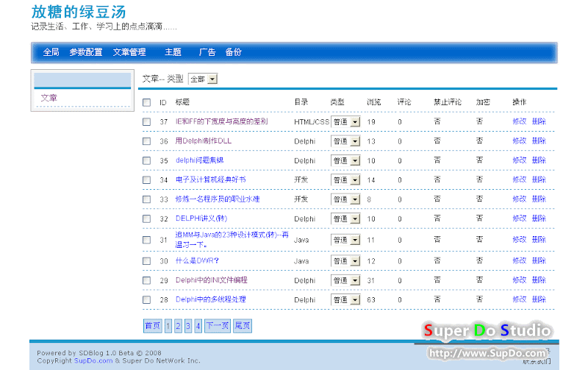Click the blog title 放糖的绿豆汤
The image size is (588, 370).
pos(79,12)
